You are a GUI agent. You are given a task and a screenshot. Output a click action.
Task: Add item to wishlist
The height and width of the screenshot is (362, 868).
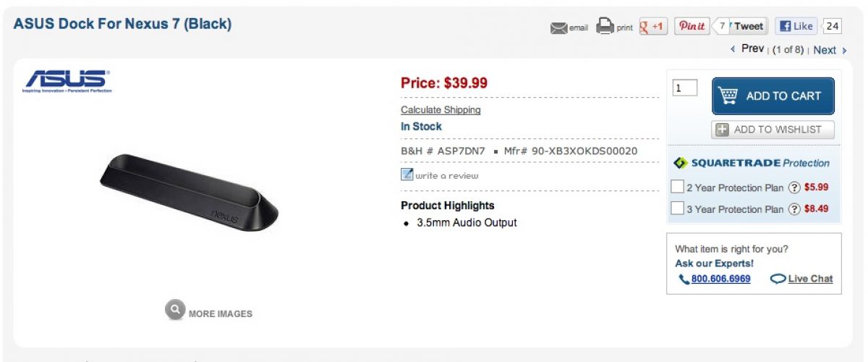773,130
